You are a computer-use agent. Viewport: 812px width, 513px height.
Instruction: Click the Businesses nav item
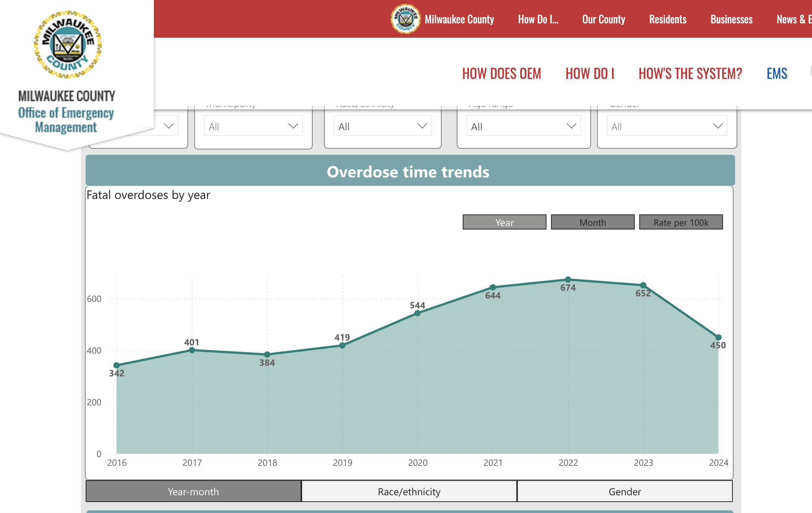731,19
